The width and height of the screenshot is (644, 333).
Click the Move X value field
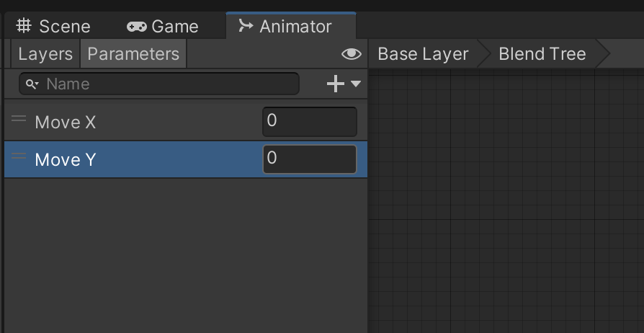[310, 121]
